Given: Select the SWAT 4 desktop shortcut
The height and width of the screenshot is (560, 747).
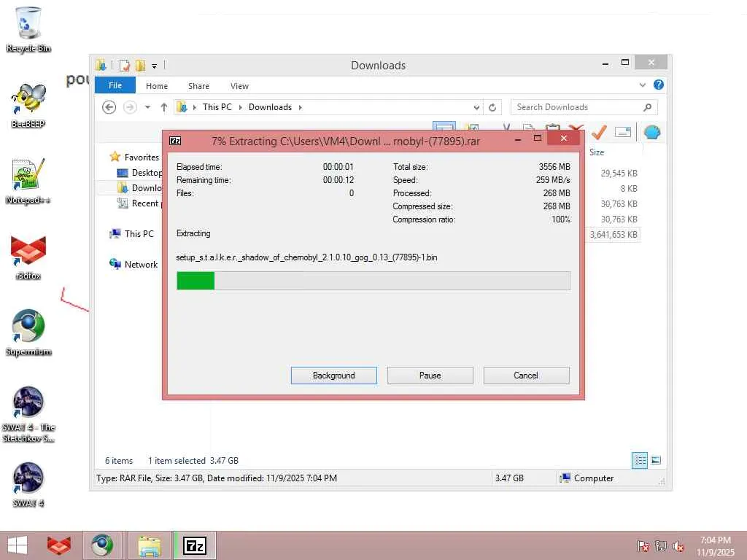Looking at the screenshot, I should (x=28, y=485).
